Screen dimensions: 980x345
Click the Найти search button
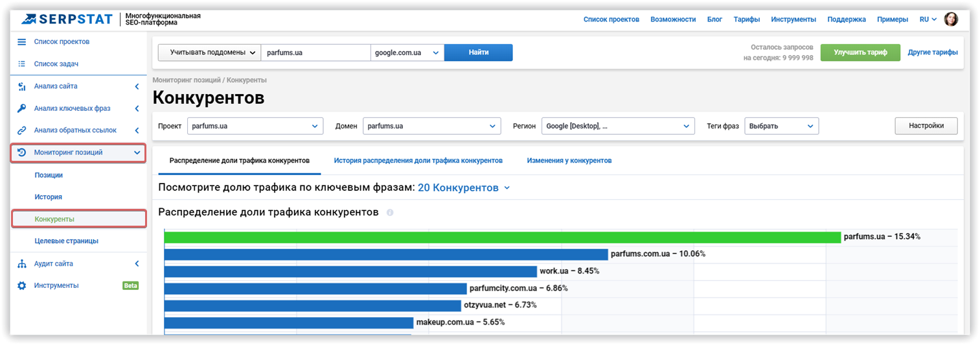[x=479, y=53]
